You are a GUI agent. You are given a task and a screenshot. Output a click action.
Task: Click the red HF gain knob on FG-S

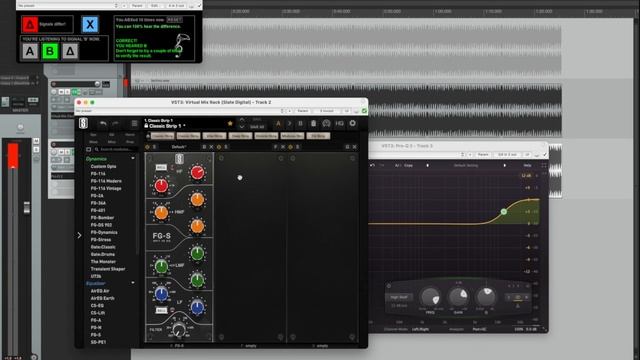(x=197, y=173)
